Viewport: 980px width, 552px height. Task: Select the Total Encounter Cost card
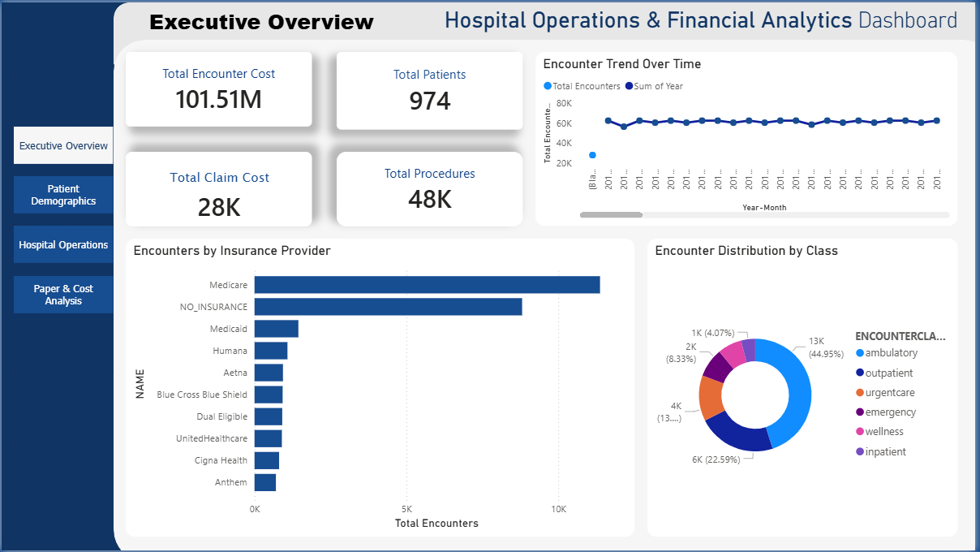[x=218, y=89]
